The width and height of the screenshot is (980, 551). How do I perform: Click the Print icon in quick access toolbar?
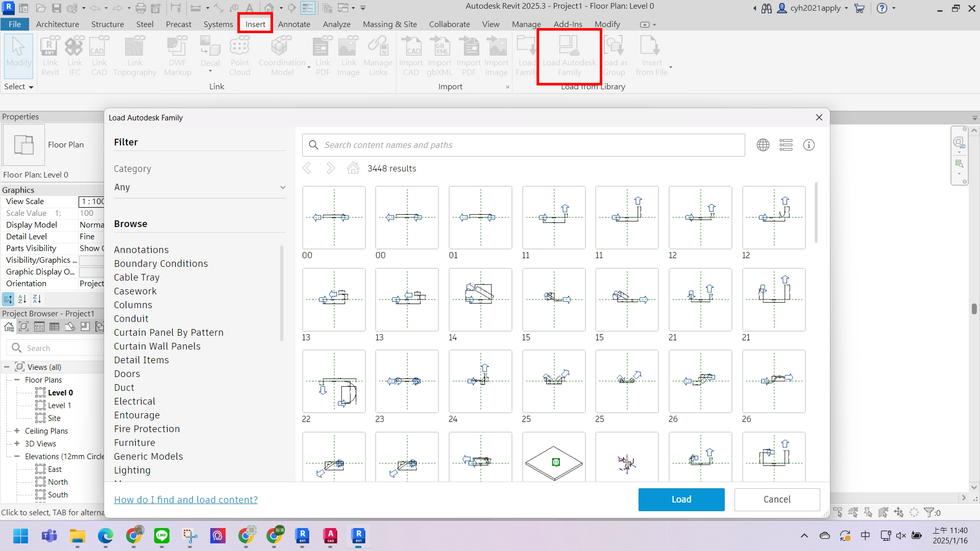point(141,8)
